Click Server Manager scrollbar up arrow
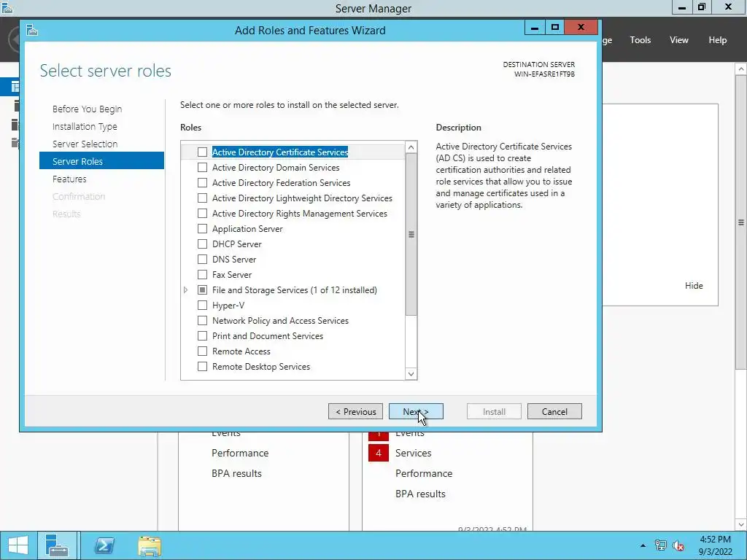The width and height of the screenshot is (747, 560). tap(741, 69)
